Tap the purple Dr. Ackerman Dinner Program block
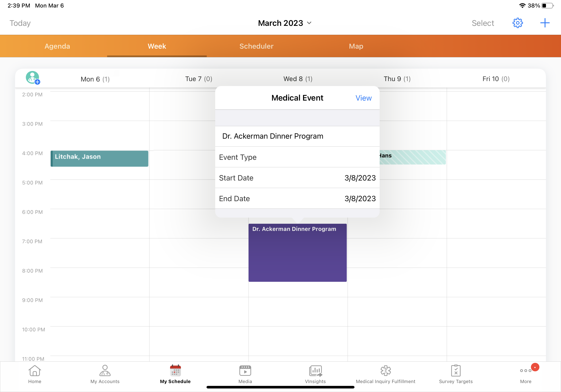The width and height of the screenshot is (561, 392). coord(297,253)
